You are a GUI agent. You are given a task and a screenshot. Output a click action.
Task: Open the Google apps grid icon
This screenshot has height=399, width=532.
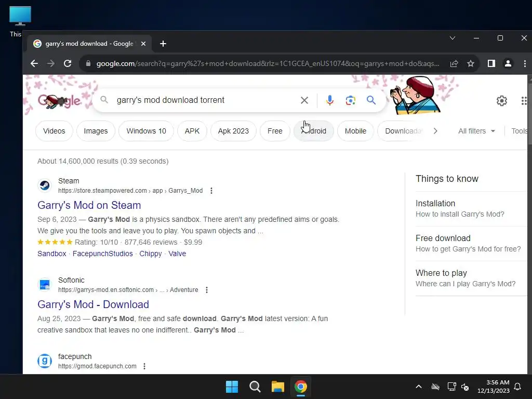[x=524, y=101]
